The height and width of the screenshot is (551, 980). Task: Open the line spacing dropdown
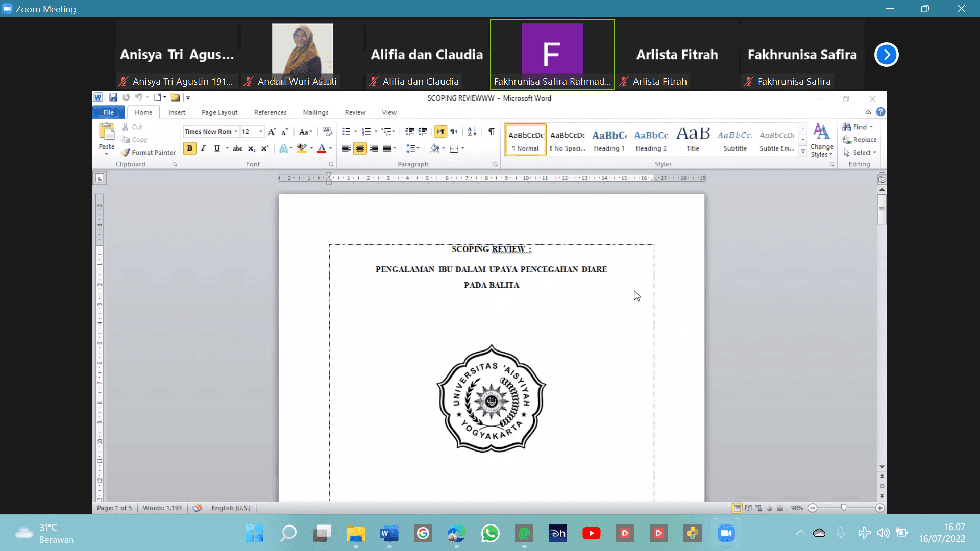pos(412,148)
